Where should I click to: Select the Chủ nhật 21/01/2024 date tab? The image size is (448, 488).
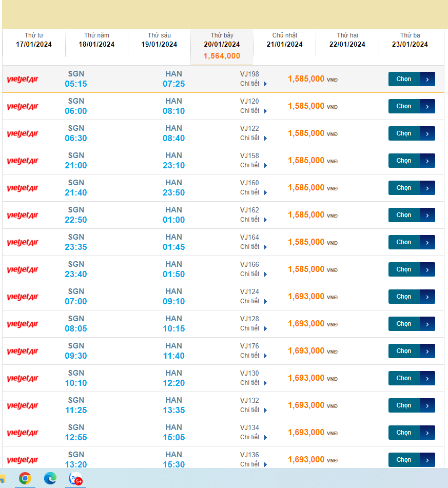point(285,40)
